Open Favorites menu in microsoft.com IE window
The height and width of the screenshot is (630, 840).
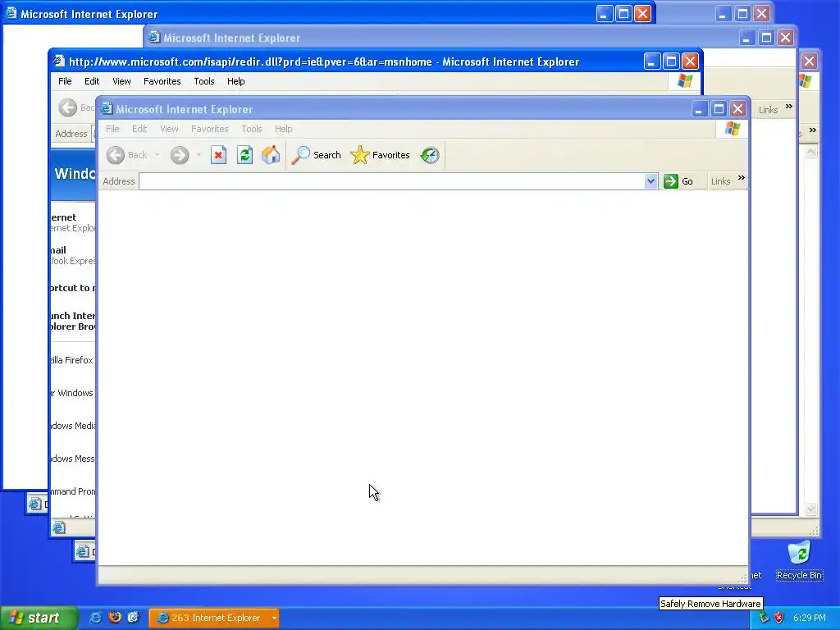tap(162, 81)
